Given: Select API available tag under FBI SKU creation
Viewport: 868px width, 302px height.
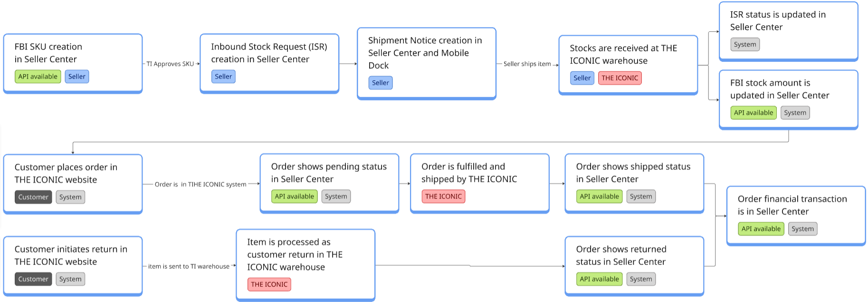Looking at the screenshot, I should point(38,76).
